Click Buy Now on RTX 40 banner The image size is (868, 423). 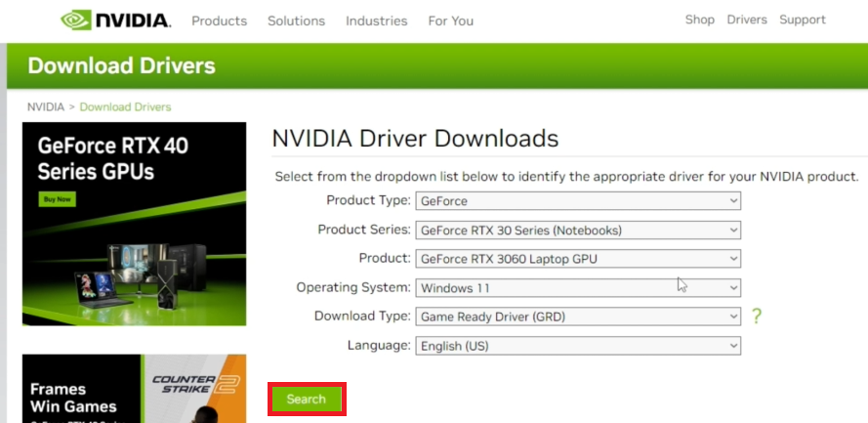coord(57,199)
